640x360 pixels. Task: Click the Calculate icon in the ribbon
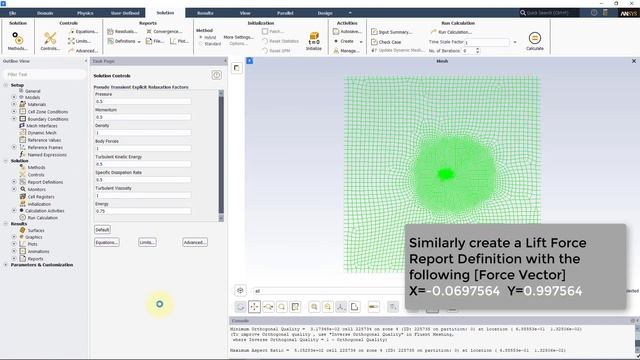point(535,41)
